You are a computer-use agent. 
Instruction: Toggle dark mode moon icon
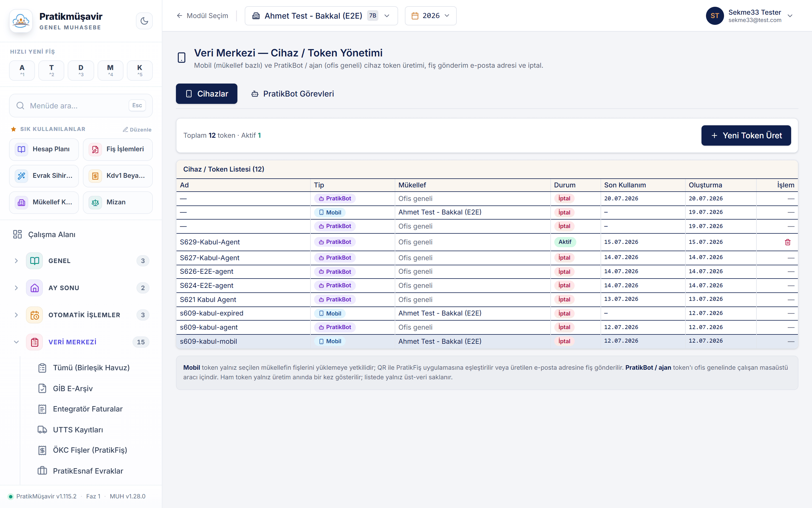point(144,21)
